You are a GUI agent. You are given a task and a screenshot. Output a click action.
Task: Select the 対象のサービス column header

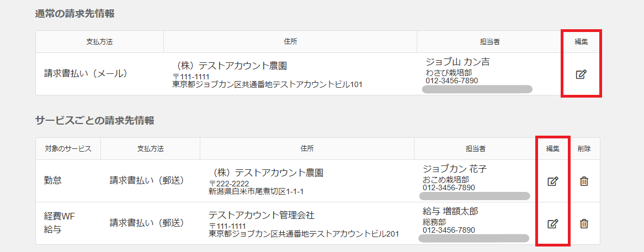(x=68, y=149)
